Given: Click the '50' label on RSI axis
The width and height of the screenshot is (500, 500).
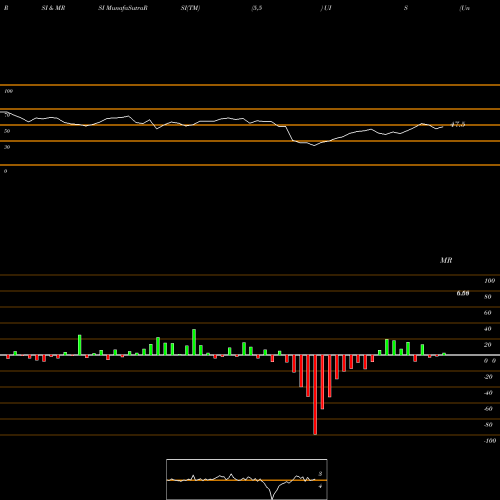Looking at the screenshot, I should [x=7, y=131].
